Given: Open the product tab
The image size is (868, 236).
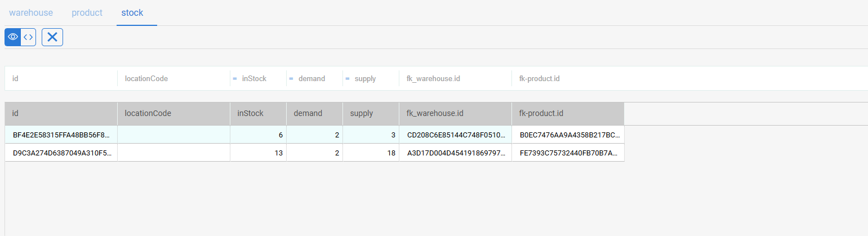Looking at the screenshot, I should coord(87,12).
